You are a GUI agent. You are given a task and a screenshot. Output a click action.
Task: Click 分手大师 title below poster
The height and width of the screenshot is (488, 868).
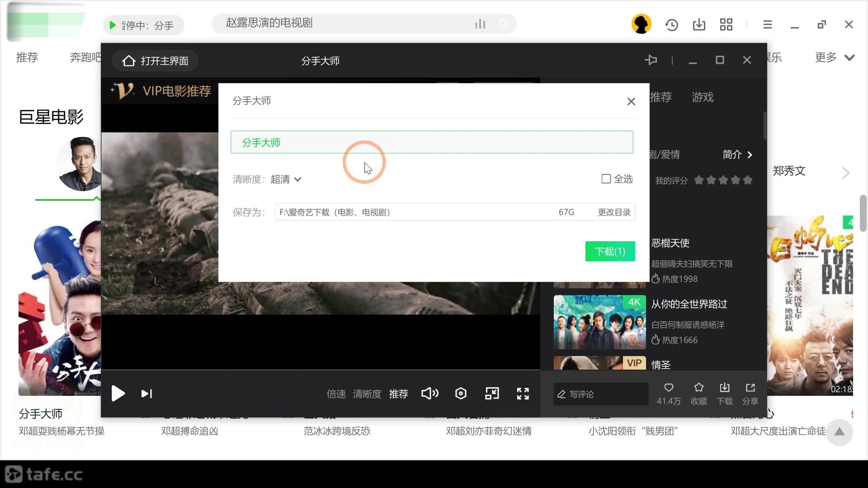tap(41, 414)
